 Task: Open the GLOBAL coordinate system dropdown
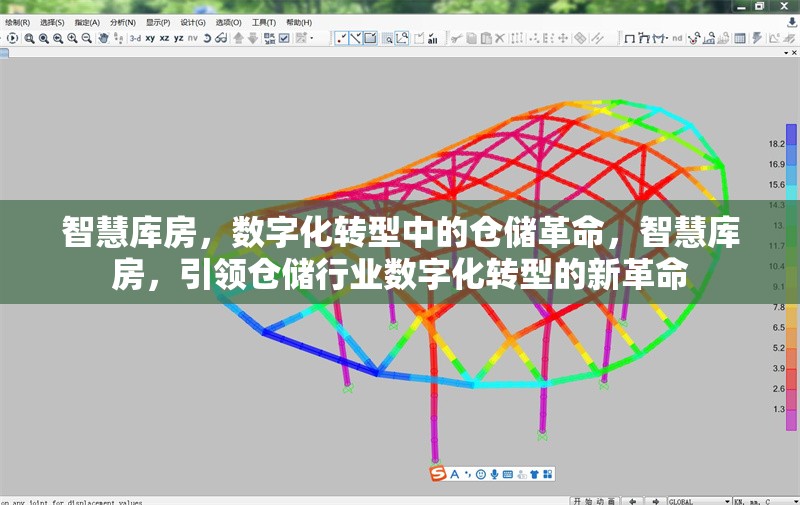pos(699,501)
